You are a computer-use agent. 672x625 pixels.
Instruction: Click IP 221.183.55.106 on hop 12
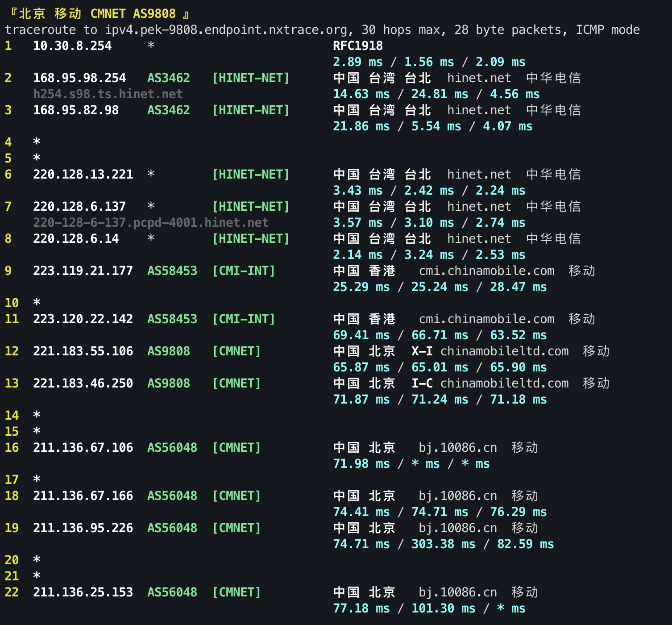83,351
